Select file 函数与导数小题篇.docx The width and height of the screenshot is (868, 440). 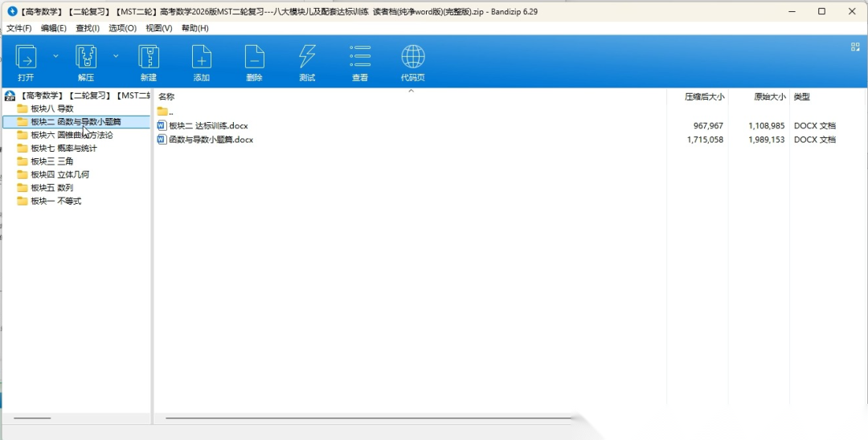coord(211,140)
